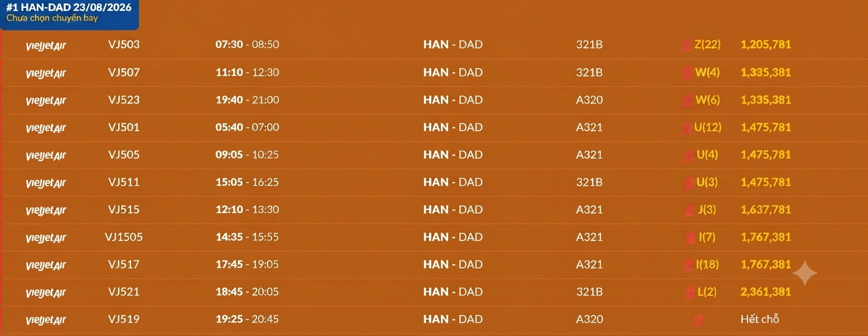Click the luggage icon beside I(18) fare
Screen dimensions: 868x336
pyautogui.click(x=688, y=265)
